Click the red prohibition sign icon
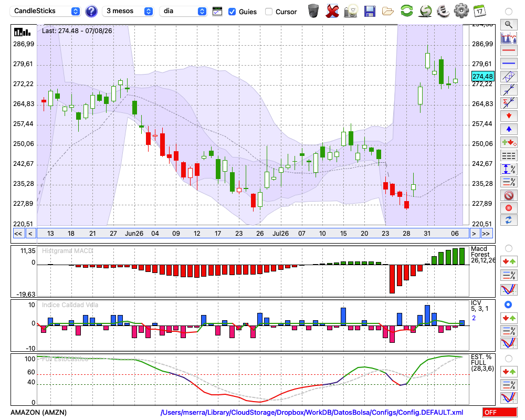The image size is (525, 420). tap(509, 195)
